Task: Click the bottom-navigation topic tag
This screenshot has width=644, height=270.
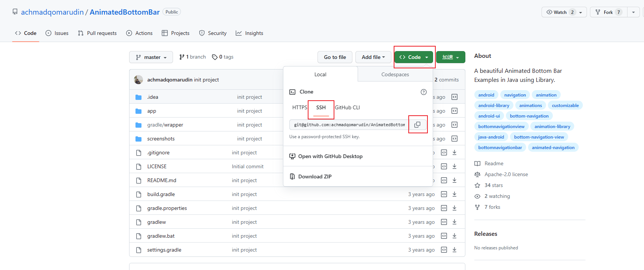Action: [529, 116]
